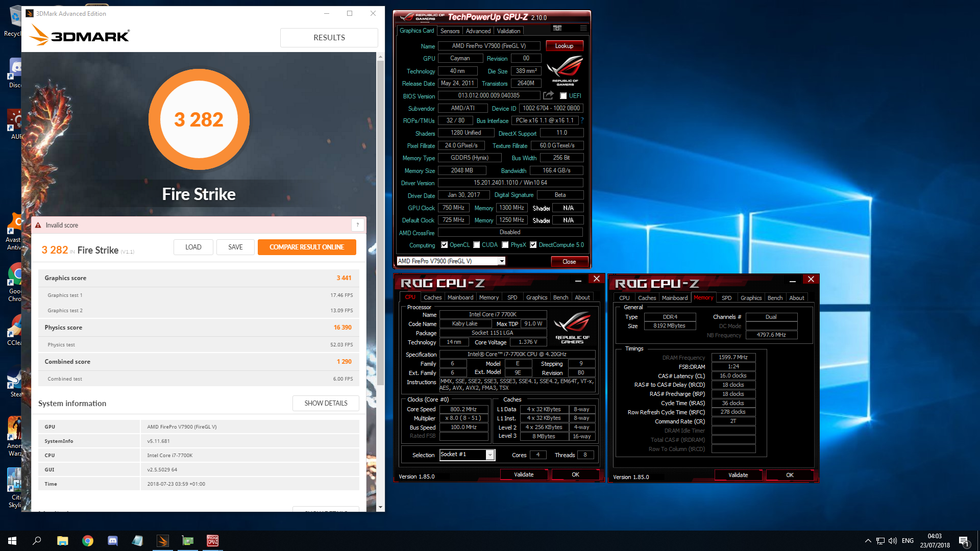Click the notepad-like taskbar icon
980x551 pixels.
[138, 541]
